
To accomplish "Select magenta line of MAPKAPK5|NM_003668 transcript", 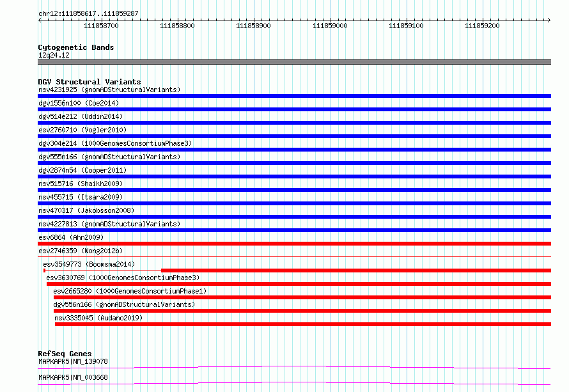I will [x=294, y=383].
